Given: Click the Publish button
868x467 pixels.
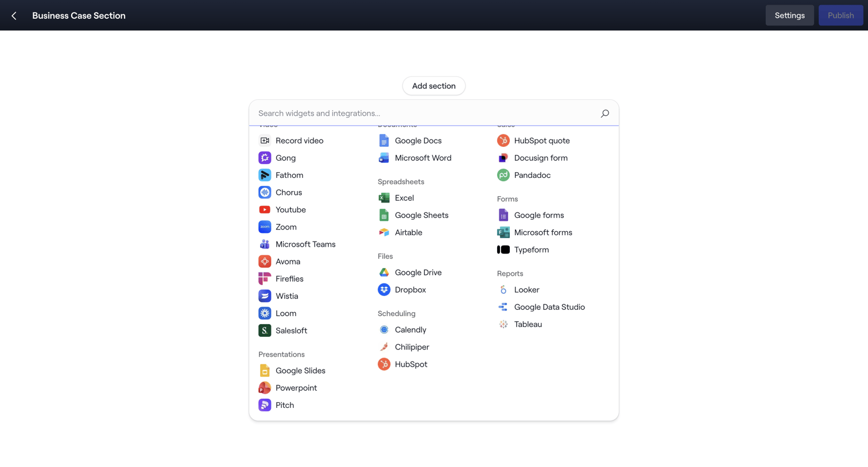Looking at the screenshot, I should point(840,15).
